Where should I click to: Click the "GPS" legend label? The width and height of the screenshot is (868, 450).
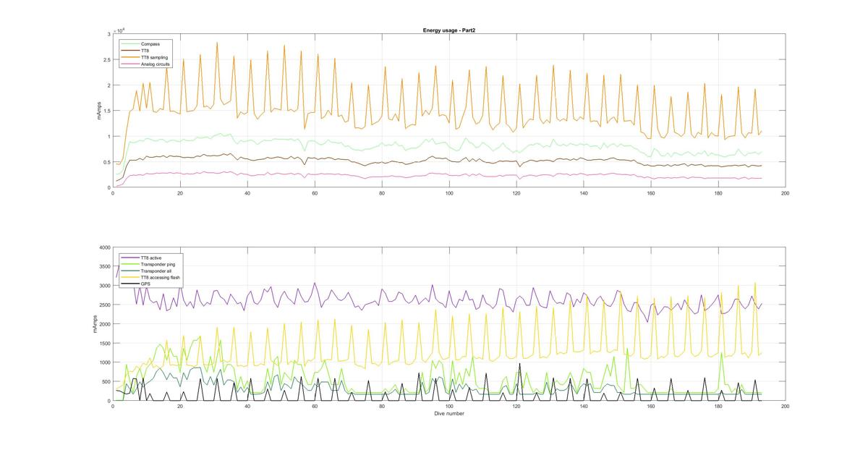145,284
